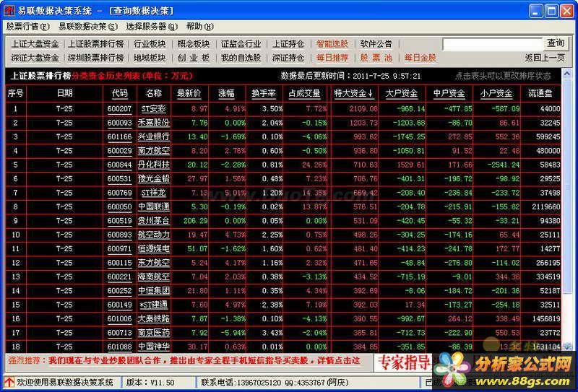Sort by 涨幅 column header
578x392 pixels.
click(226, 93)
